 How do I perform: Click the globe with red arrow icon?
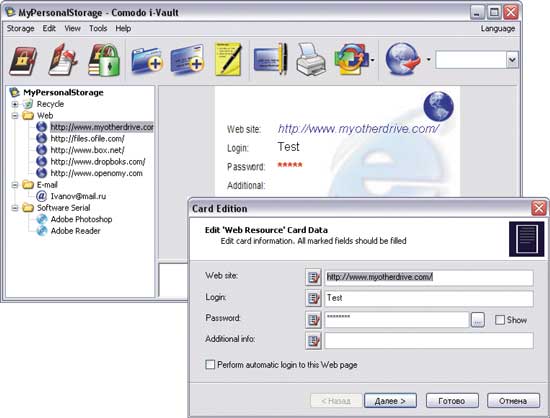[x=403, y=59]
